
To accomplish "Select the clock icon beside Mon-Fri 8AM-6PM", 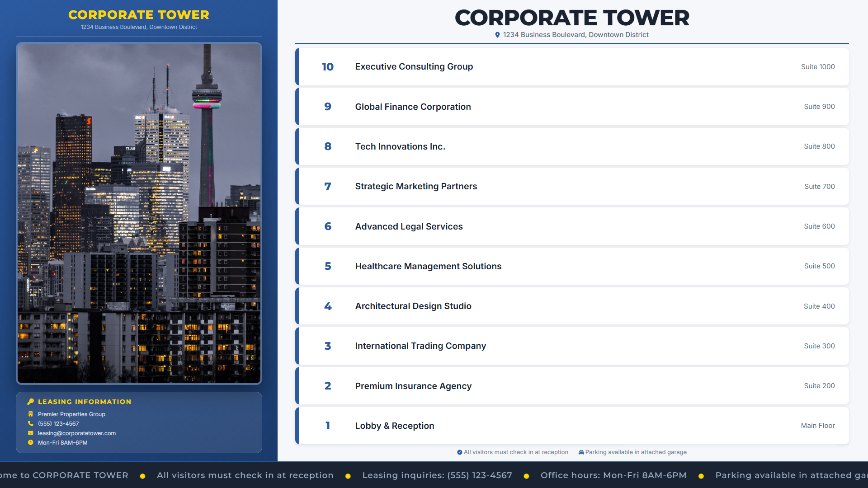I will click(x=31, y=442).
